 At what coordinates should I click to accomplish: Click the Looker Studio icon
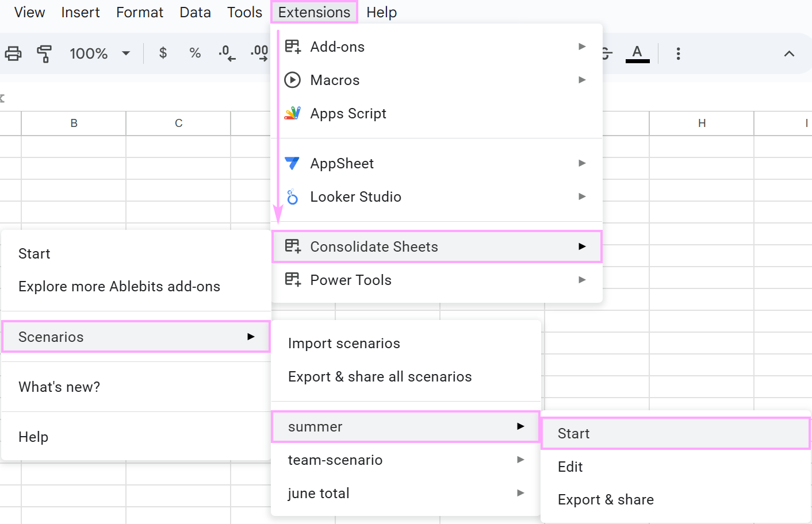click(293, 196)
